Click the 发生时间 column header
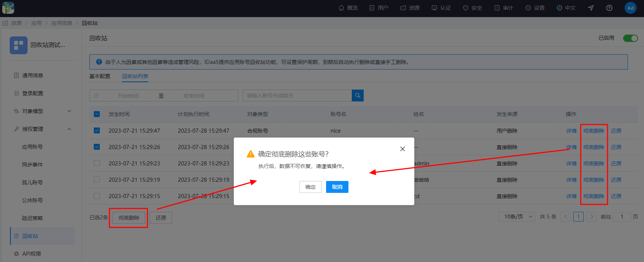This screenshot has height=262, width=644. pyautogui.click(x=119, y=114)
